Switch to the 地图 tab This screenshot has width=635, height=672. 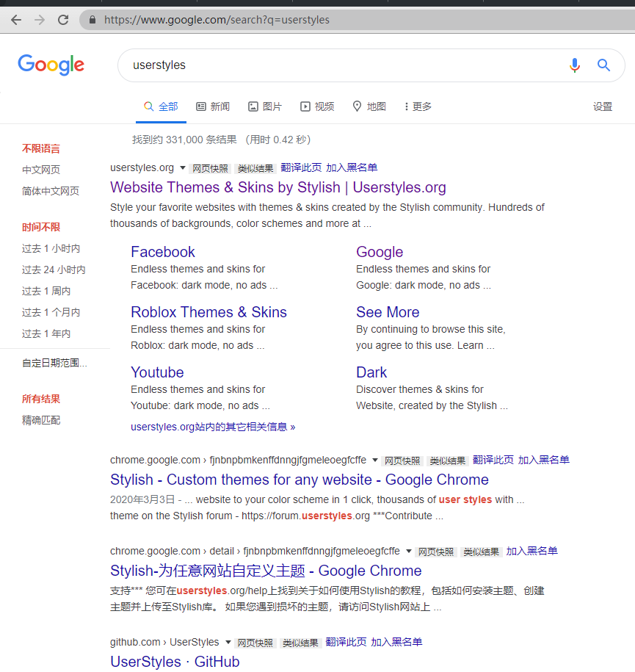[x=369, y=106]
